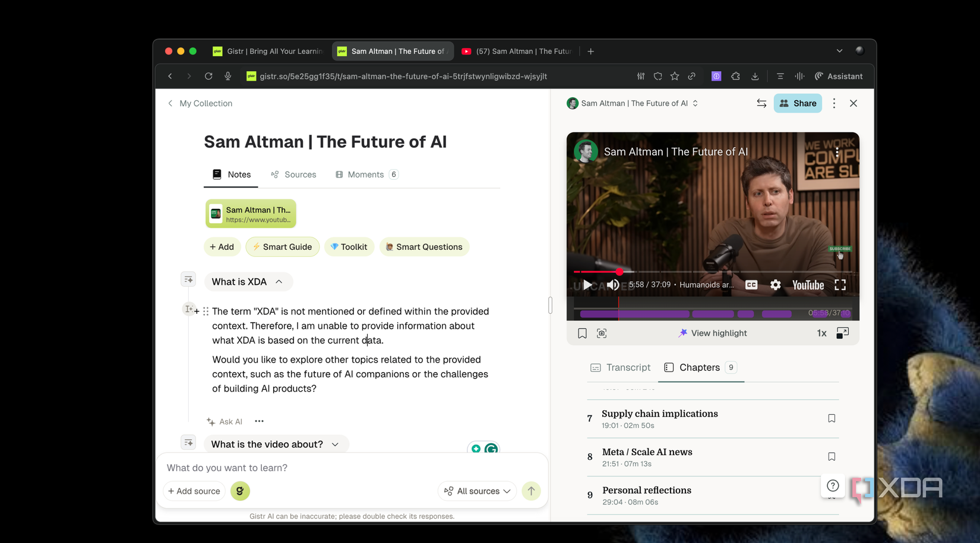Viewport: 980px width, 543px height.
Task: Open the browser Downloads icon
Action: tap(755, 76)
